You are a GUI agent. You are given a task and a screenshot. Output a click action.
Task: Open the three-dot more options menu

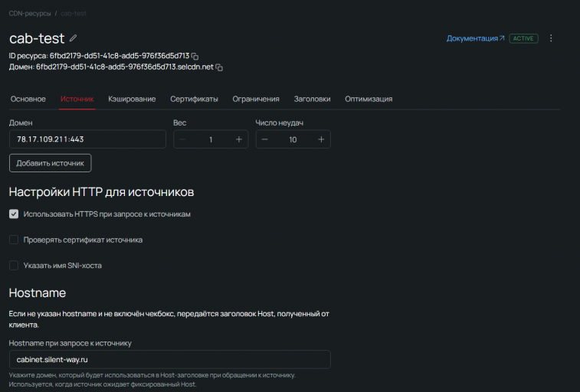click(x=551, y=38)
